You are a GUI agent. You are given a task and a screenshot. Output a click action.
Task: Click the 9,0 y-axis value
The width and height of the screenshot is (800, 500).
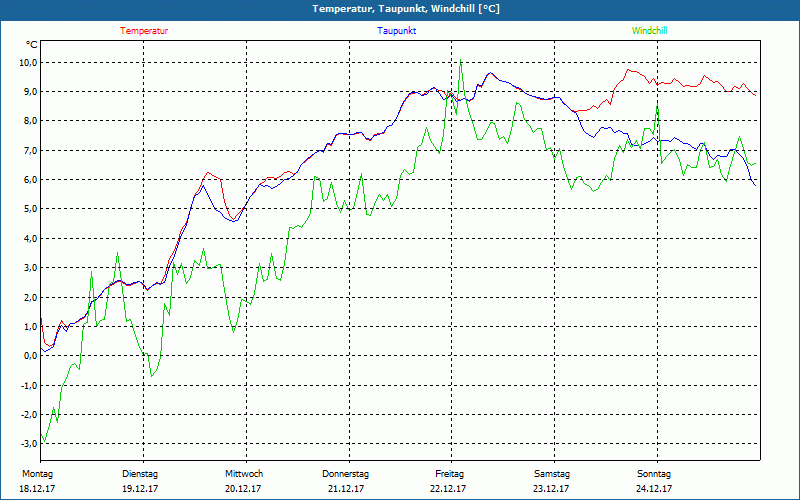pos(30,92)
